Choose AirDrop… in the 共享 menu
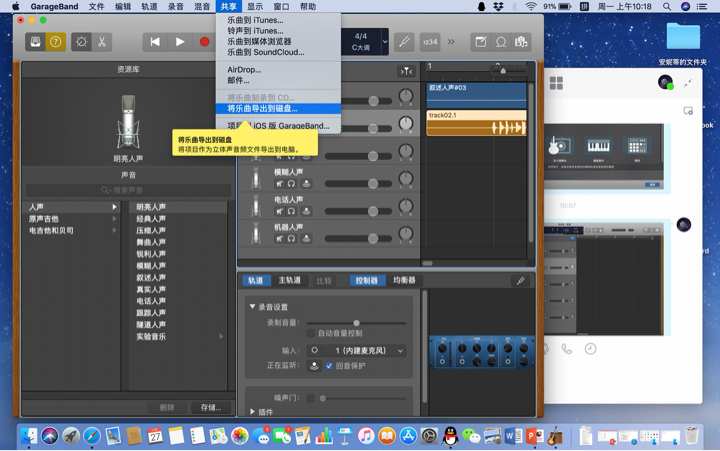The image size is (720, 451). point(278,70)
